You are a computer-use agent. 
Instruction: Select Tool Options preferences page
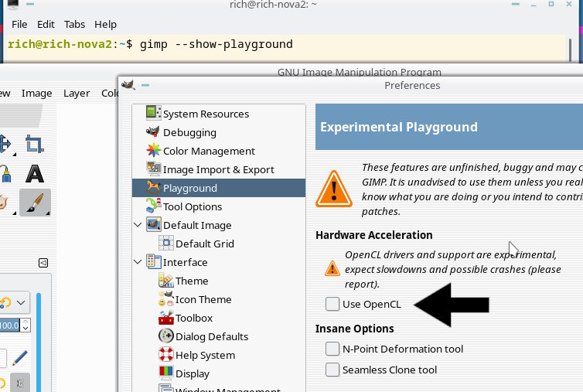(193, 206)
